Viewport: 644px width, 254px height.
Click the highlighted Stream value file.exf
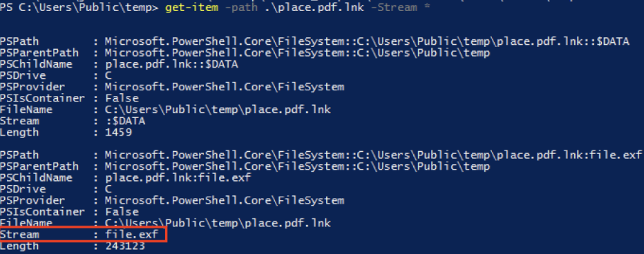131,234
